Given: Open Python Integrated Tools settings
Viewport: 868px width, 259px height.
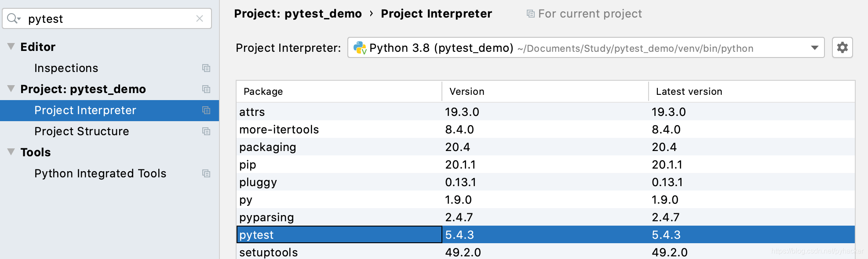Looking at the screenshot, I should [x=100, y=173].
